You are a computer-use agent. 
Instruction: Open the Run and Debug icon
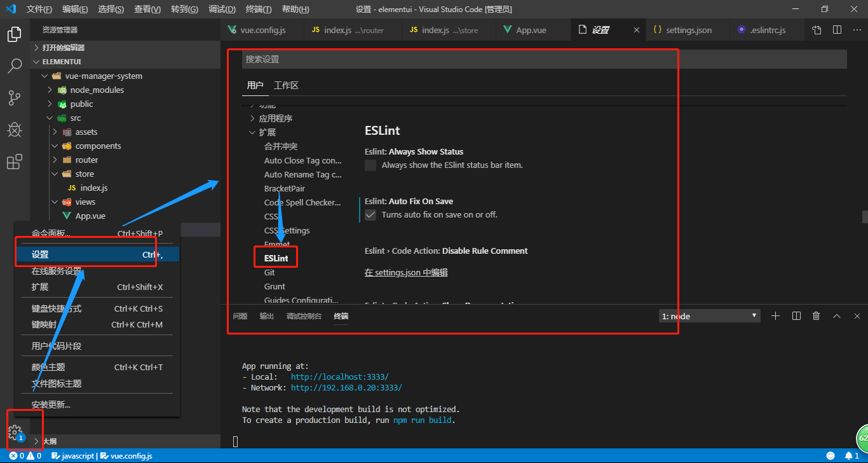pos(14,130)
